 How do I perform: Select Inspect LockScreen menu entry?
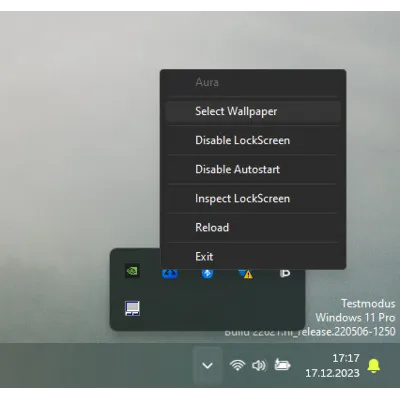point(253,199)
